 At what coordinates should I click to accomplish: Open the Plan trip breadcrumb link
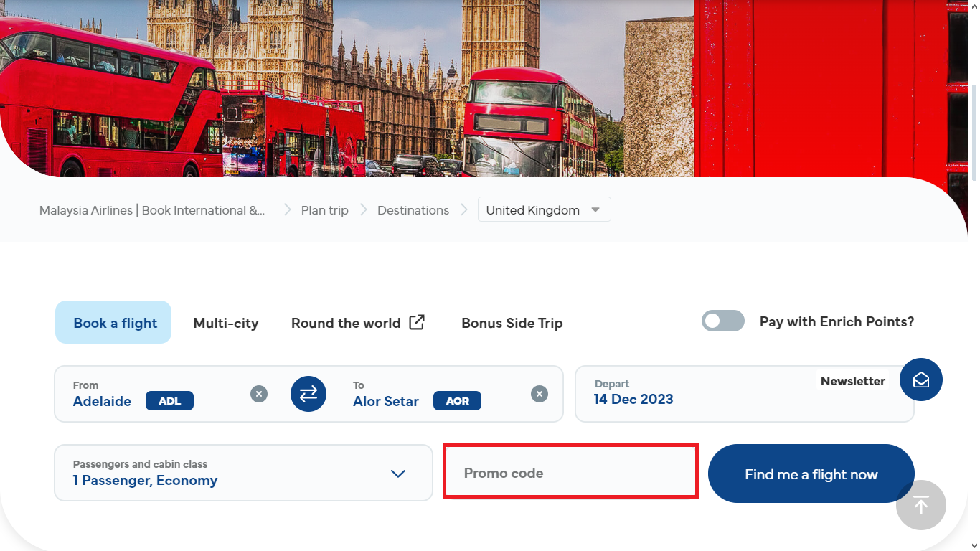point(324,210)
